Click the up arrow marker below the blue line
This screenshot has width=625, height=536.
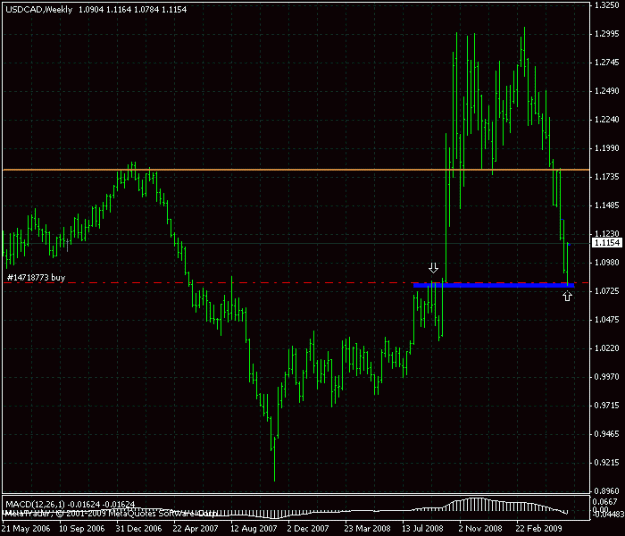click(567, 296)
